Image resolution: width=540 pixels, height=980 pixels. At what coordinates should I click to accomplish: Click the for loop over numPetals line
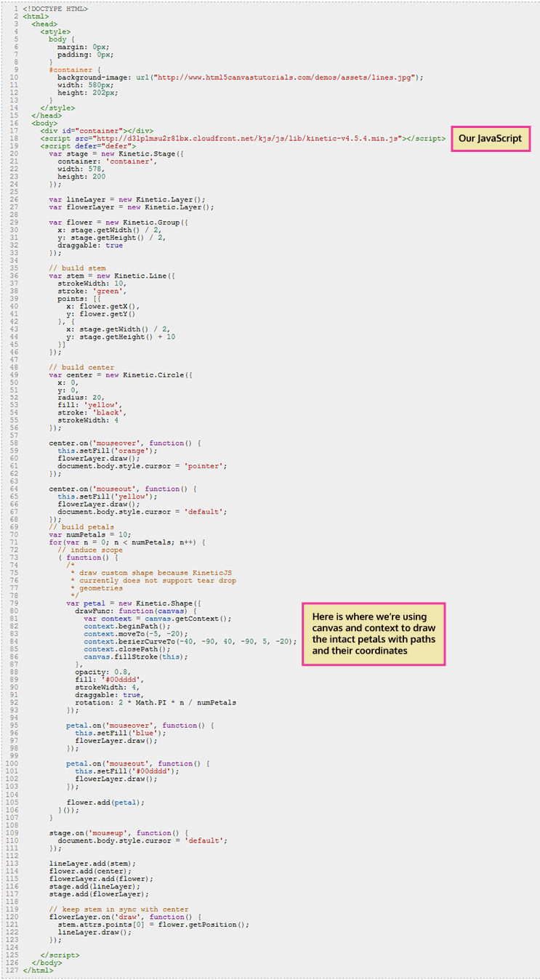tap(128, 542)
